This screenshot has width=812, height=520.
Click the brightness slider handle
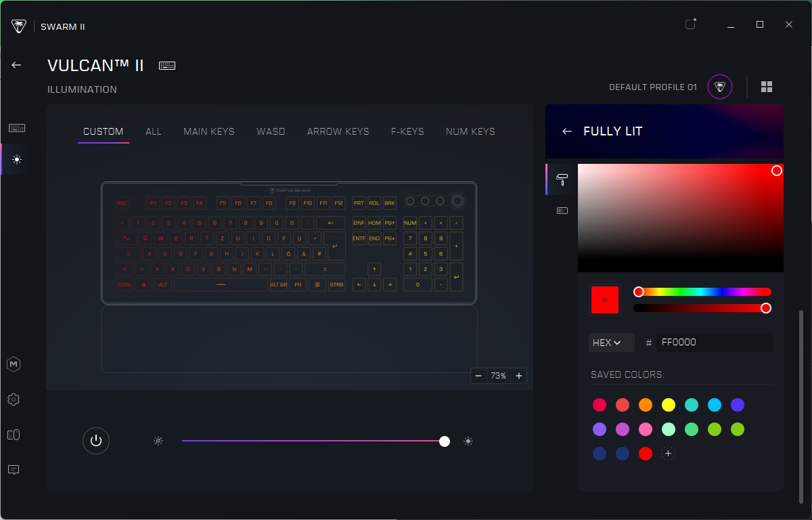tap(445, 441)
